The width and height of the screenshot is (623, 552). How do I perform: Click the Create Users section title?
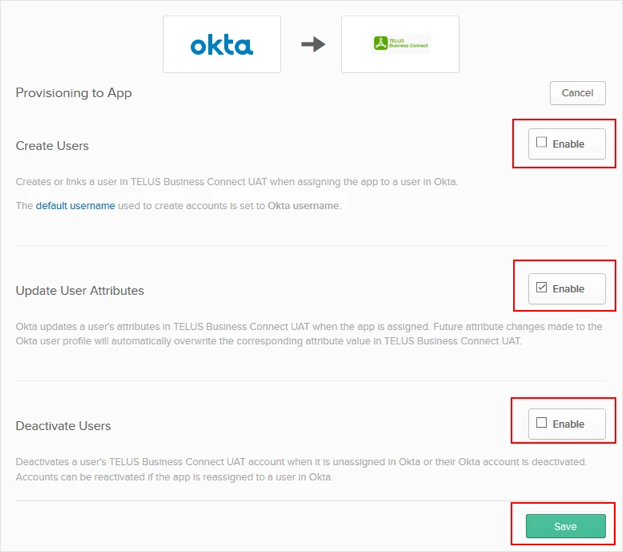click(x=52, y=146)
